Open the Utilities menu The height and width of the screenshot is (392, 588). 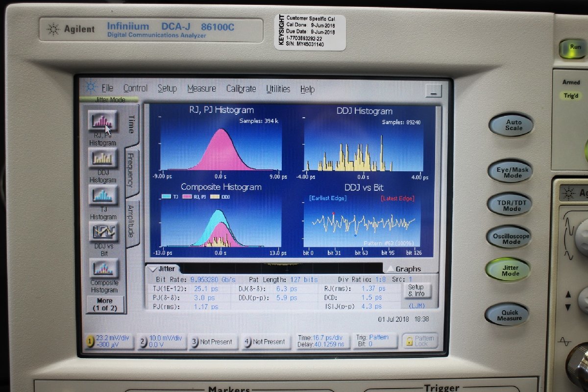click(278, 89)
